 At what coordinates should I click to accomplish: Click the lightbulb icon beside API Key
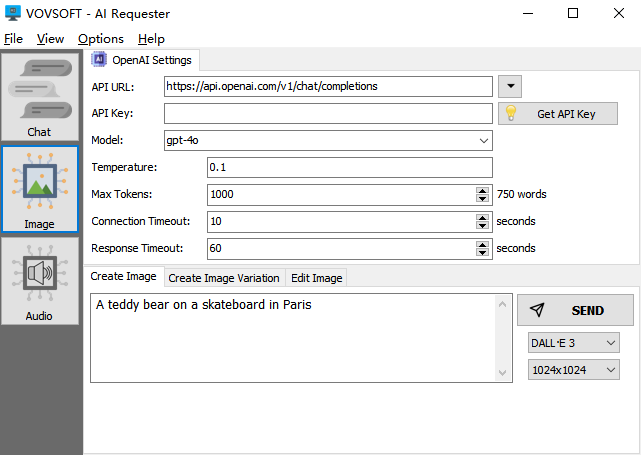pyautogui.click(x=510, y=113)
